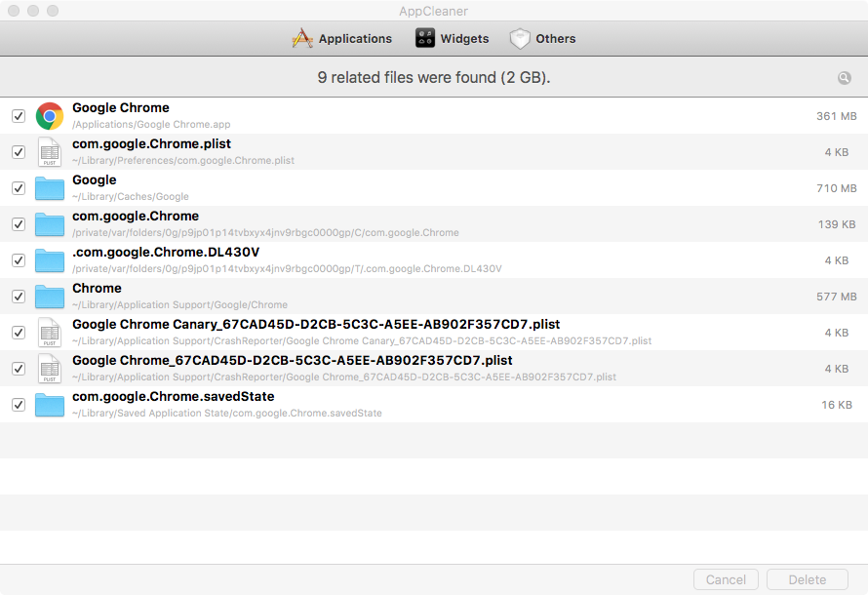
Task: Click the Cancel button
Action: pos(726,579)
